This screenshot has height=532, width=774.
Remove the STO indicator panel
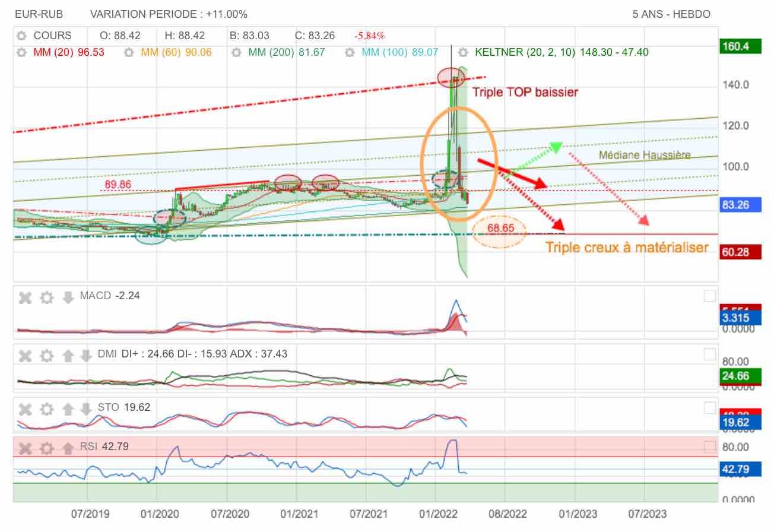(x=25, y=408)
